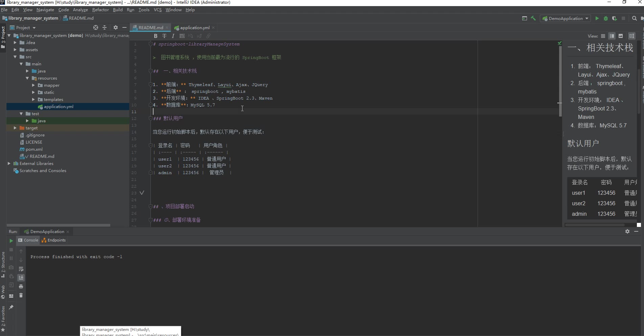
Task: Clear console output with trash icon
Action: [21, 295]
